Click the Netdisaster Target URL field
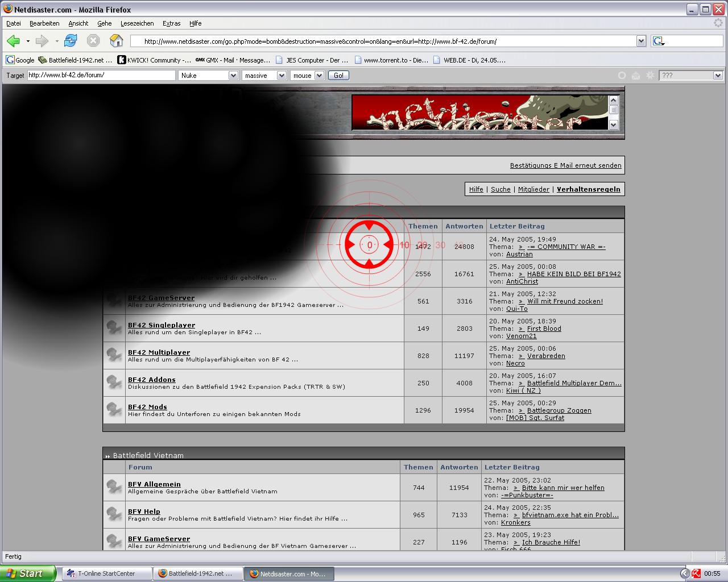Image resolution: width=728 pixels, height=582 pixels. (x=101, y=75)
